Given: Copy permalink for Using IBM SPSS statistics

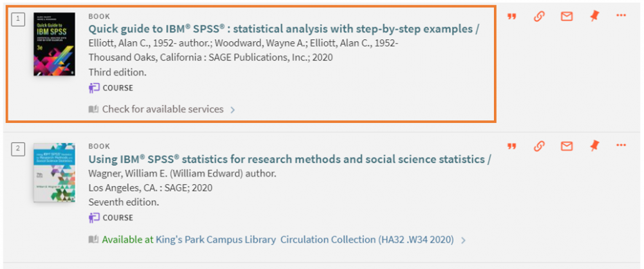Looking at the screenshot, I should [539, 146].
